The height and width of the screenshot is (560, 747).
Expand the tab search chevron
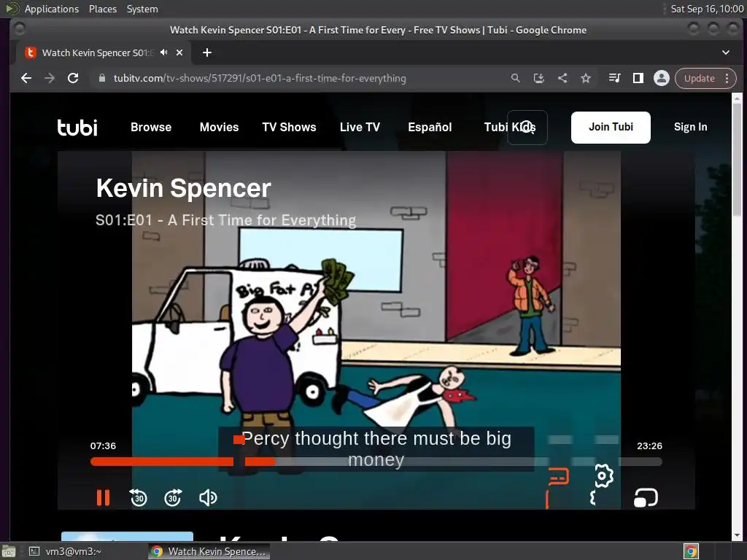point(726,52)
